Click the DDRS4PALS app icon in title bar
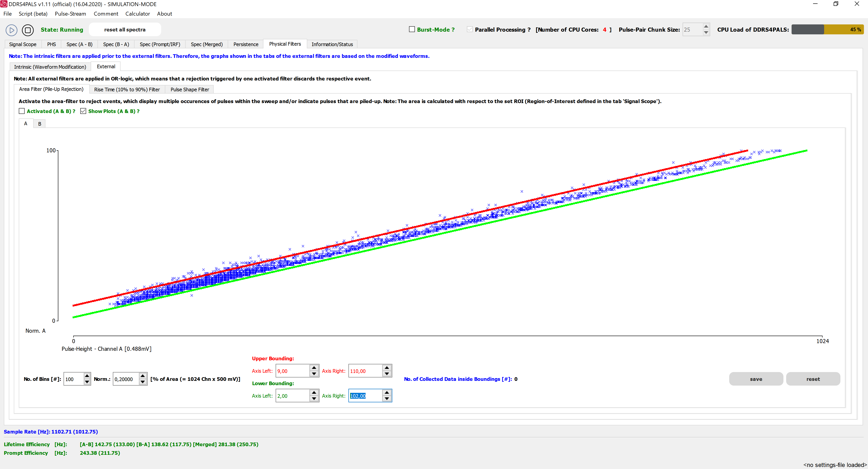 click(4, 4)
